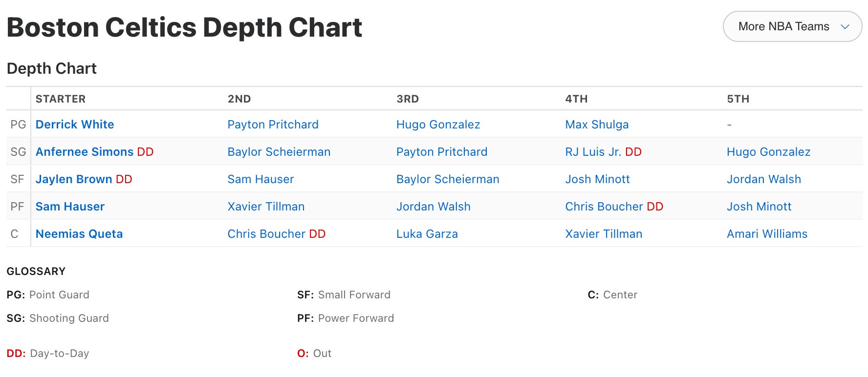Click Jordan Walsh in the PF row
The width and height of the screenshot is (868, 377).
pyautogui.click(x=433, y=207)
